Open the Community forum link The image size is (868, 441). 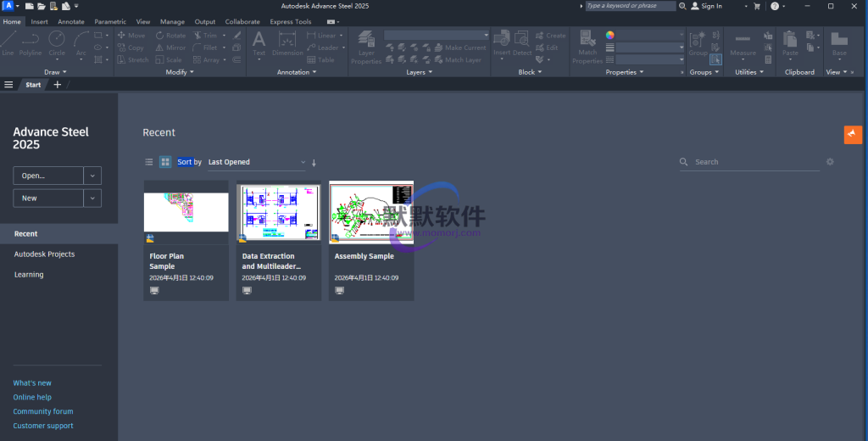[x=43, y=411]
